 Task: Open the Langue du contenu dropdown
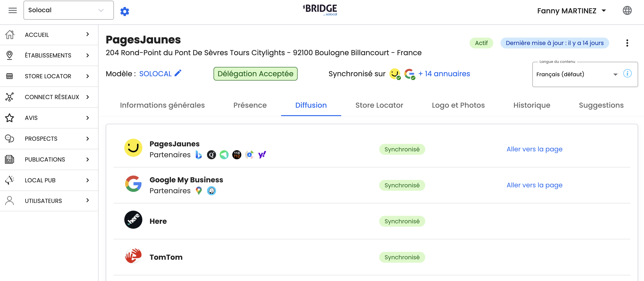coord(577,74)
